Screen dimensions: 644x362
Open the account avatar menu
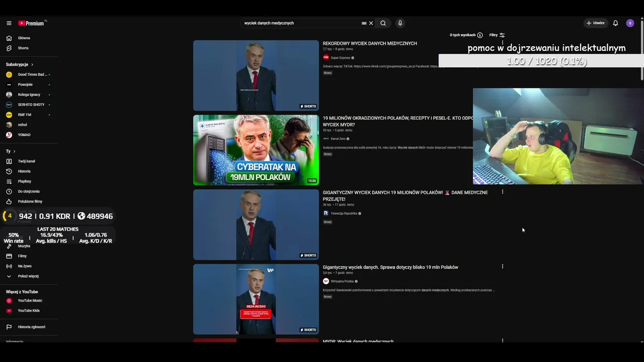point(630,23)
